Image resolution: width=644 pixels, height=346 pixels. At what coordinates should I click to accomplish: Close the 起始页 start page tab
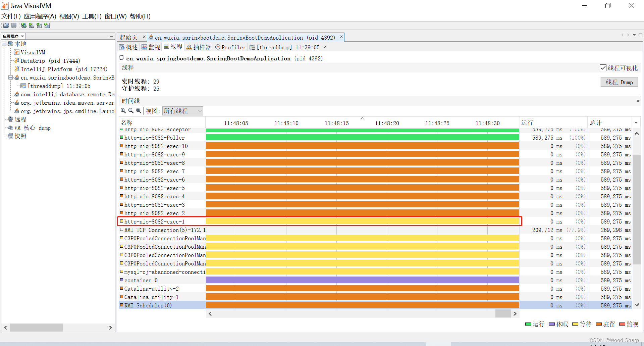pyautogui.click(x=144, y=37)
